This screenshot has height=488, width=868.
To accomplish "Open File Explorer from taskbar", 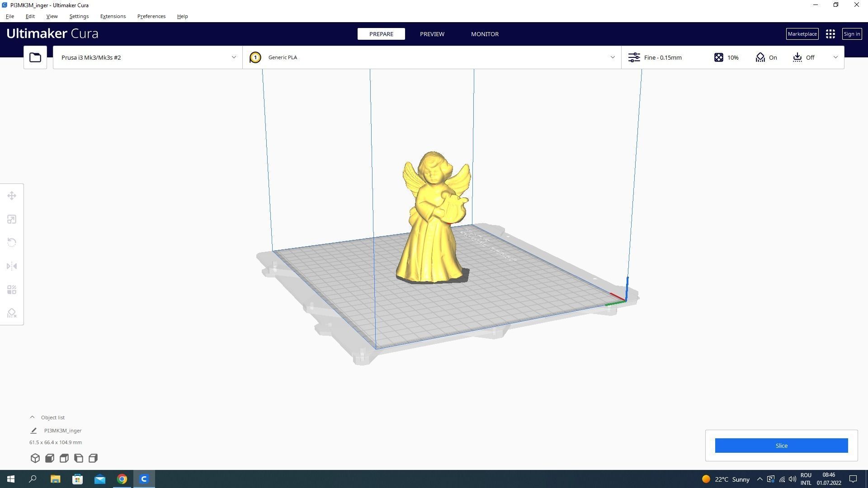I will (x=55, y=479).
